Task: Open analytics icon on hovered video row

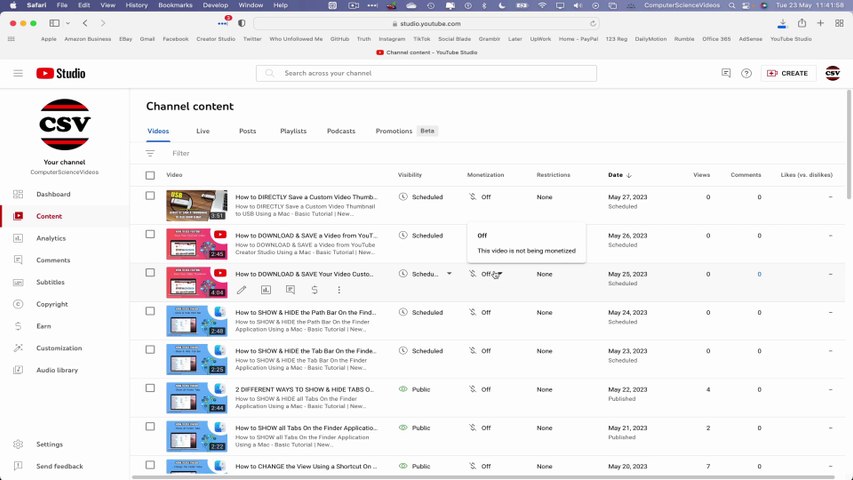Action: [x=266, y=290]
